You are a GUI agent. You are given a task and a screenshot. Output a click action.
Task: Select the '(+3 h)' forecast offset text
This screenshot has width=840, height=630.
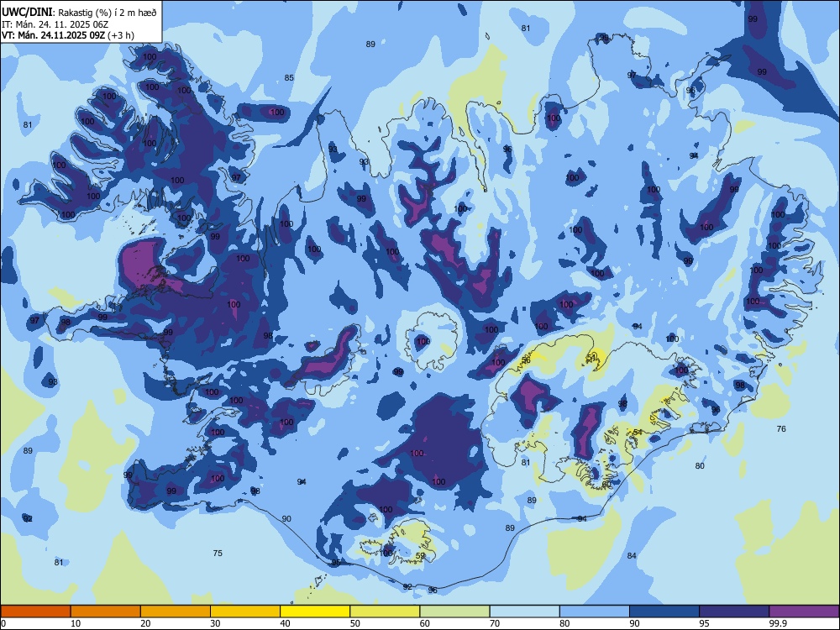[121, 35]
